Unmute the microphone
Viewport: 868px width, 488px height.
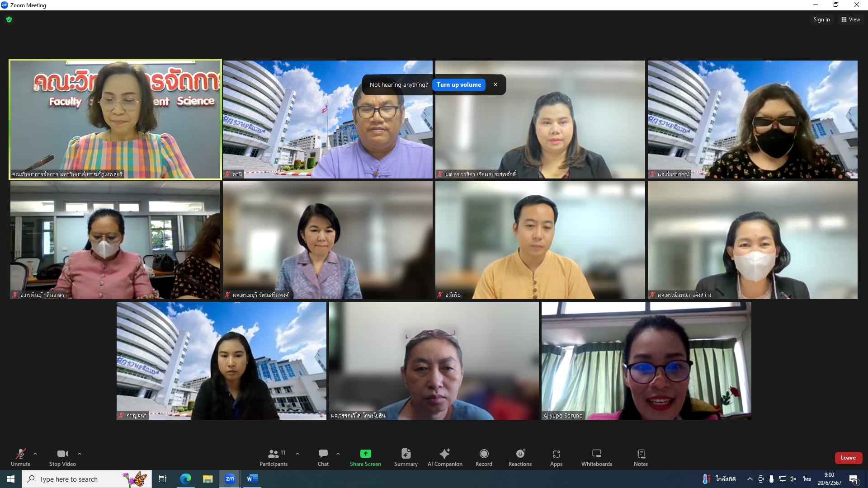20,457
